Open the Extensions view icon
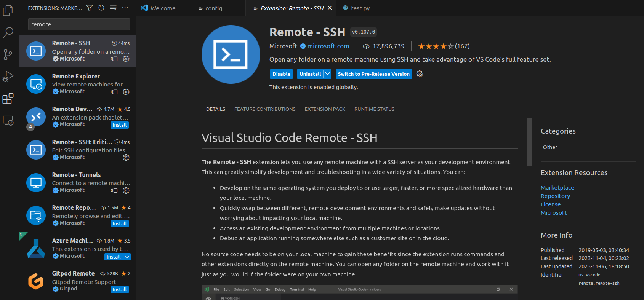This screenshot has height=300, width=644. coord(8,99)
